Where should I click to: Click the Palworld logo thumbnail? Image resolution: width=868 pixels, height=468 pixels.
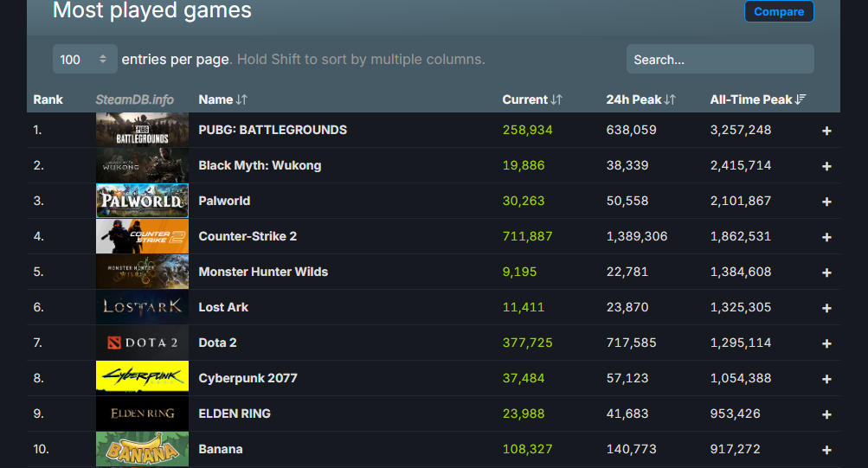click(142, 201)
